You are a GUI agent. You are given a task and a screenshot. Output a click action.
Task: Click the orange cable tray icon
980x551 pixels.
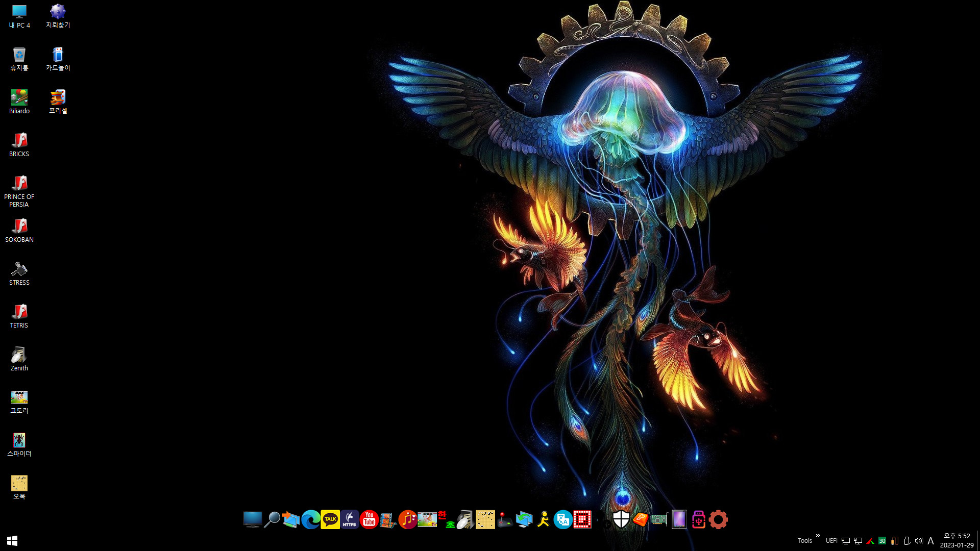pos(894,541)
